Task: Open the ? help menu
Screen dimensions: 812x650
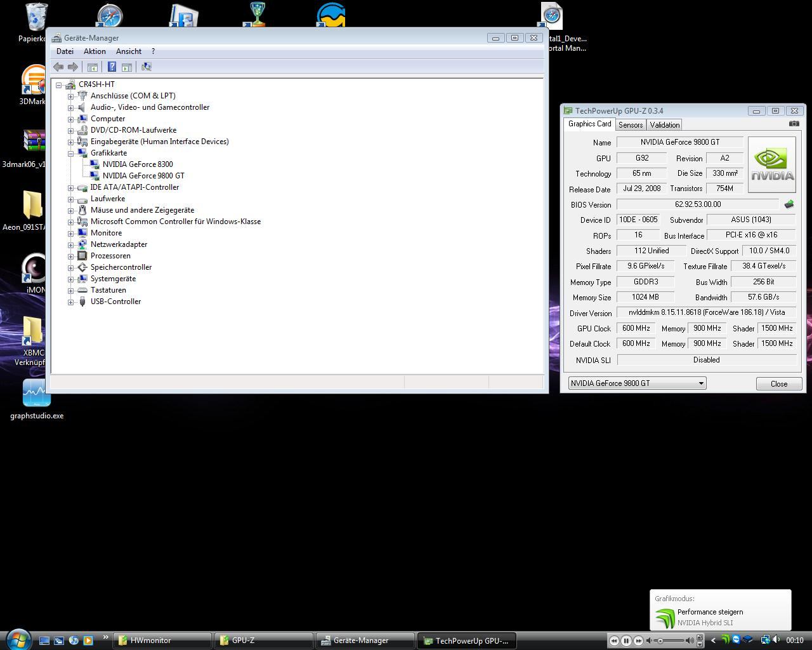Action: (153, 51)
